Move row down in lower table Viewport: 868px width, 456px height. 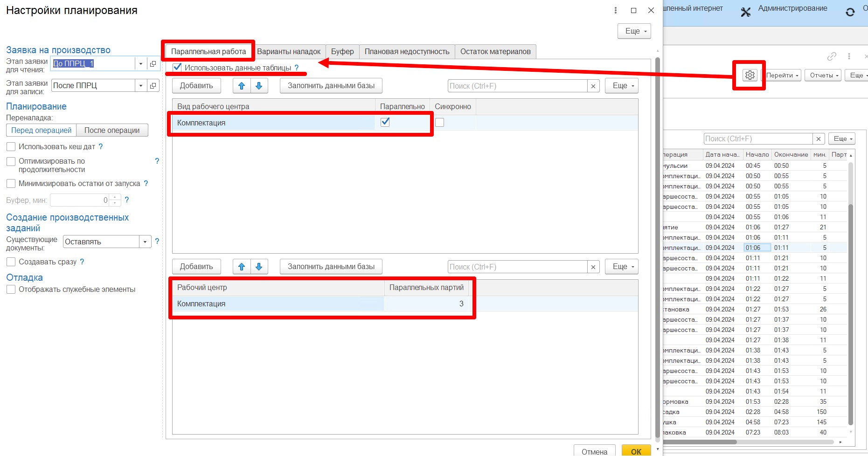click(x=259, y=267)
